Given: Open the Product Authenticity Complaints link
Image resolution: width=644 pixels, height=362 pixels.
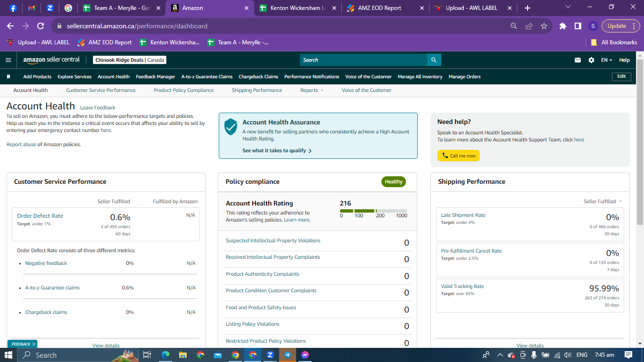Looking at the screenshot, I should pos(263,274).
